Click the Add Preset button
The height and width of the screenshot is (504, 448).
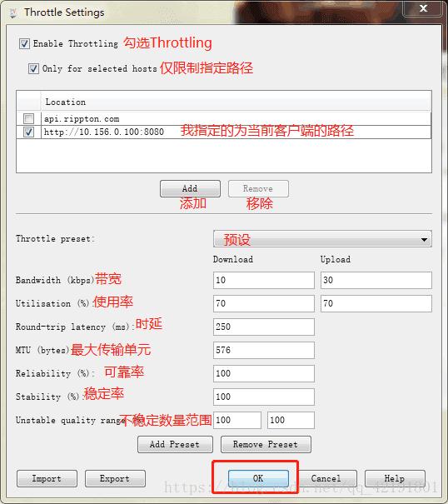(175, 445)
